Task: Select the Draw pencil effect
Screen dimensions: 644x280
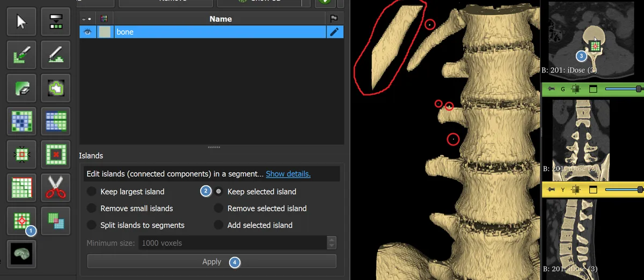Action: tap(56, 55)
